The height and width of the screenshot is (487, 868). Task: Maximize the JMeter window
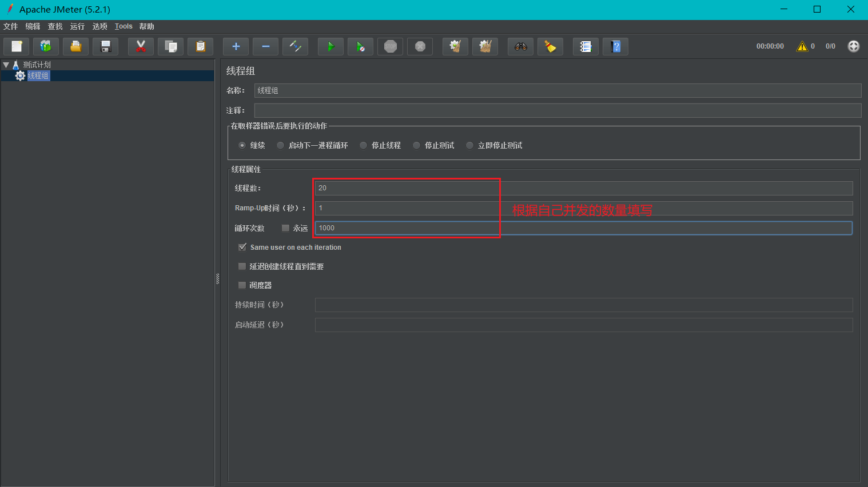(x=817, y=9)
